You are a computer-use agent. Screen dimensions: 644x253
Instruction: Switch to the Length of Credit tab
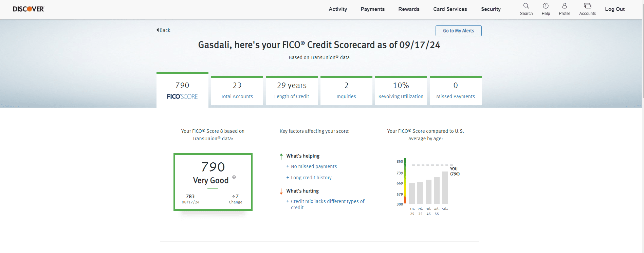click(x=292, y=91)
